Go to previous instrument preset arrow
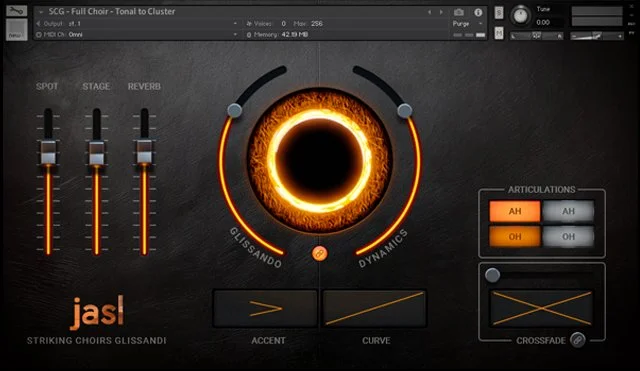640x371 pixels. (429, 12)
